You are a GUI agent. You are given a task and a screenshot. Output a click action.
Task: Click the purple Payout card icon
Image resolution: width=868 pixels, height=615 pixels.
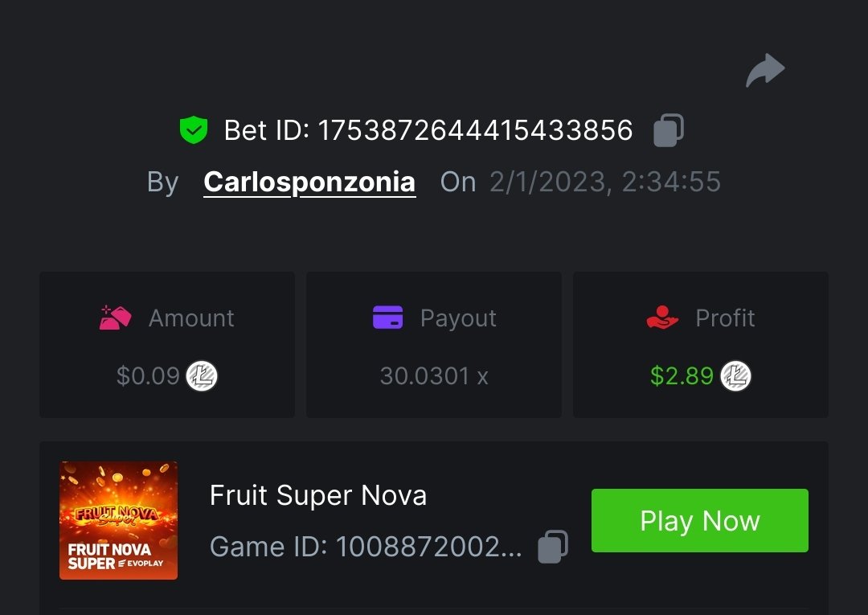[x=387, y=318]
